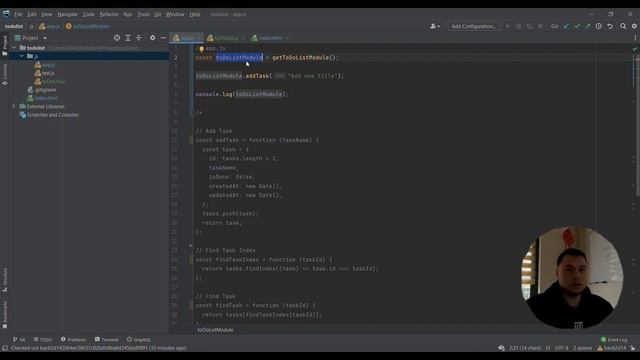The image size is (640, 360).
Task: Click Git Update Project arrow icon
Action: [566, 26]
